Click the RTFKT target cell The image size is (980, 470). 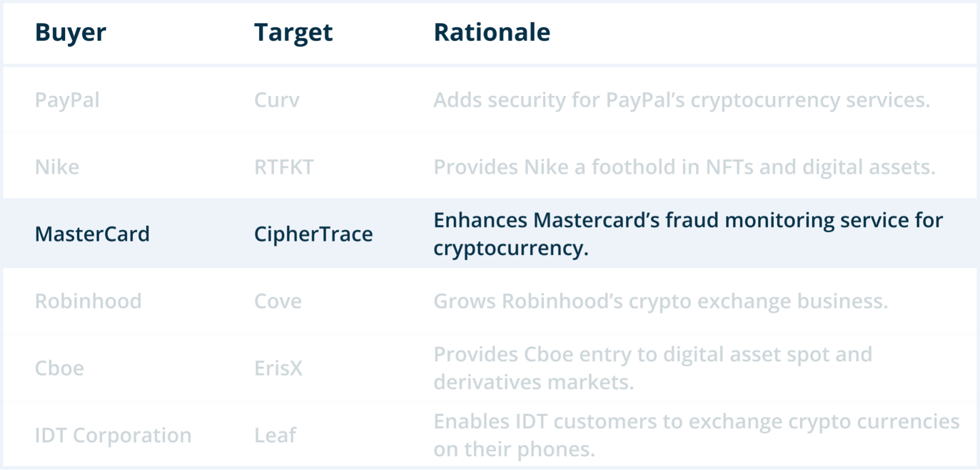tap(284, 167)
